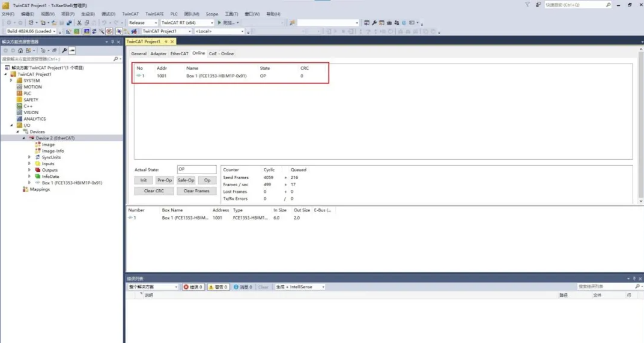Click the Clear Frames button

pos(196,191)
